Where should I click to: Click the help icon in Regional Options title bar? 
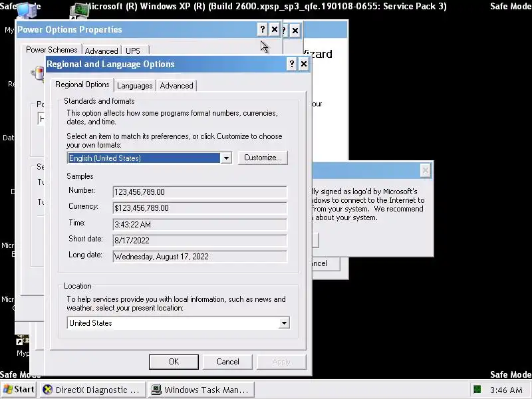click(291, 64)
